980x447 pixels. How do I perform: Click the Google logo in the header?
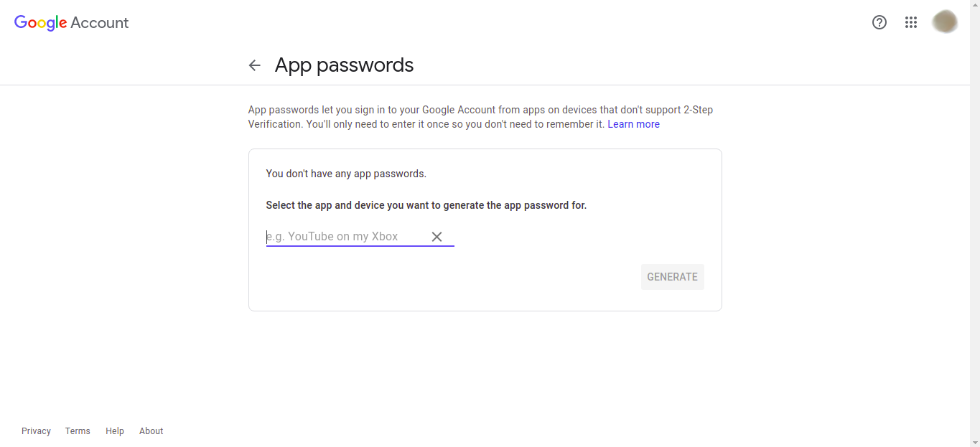39,22
